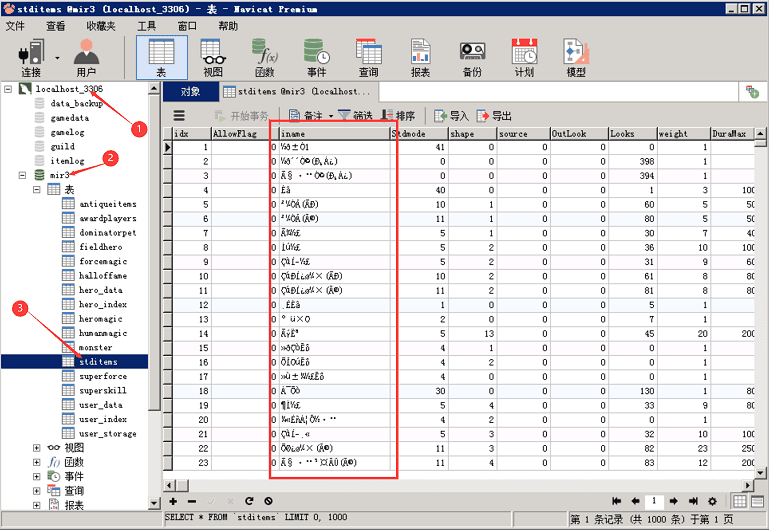
Task: Switch to grid view mode
Action: coord(740,501)
